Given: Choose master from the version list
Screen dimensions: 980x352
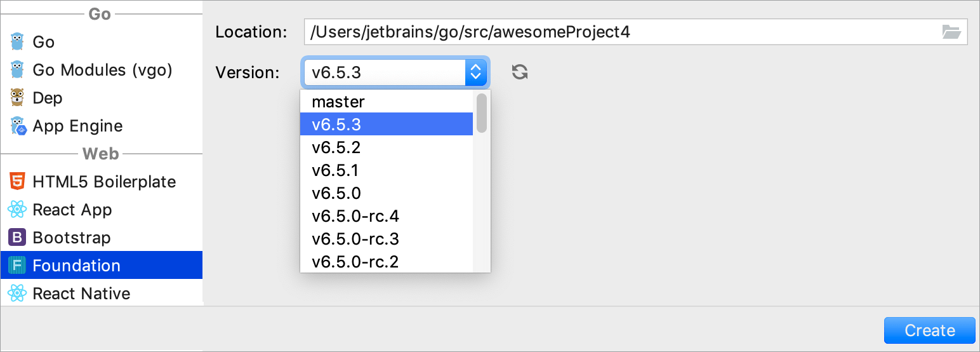Looking at the screenshot, I should pyautogui.click(x=338, y=102).
